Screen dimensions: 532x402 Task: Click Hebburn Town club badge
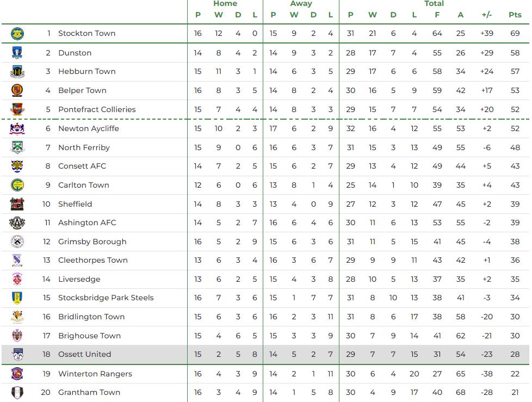pyautogui.click(x=17, y=71)
